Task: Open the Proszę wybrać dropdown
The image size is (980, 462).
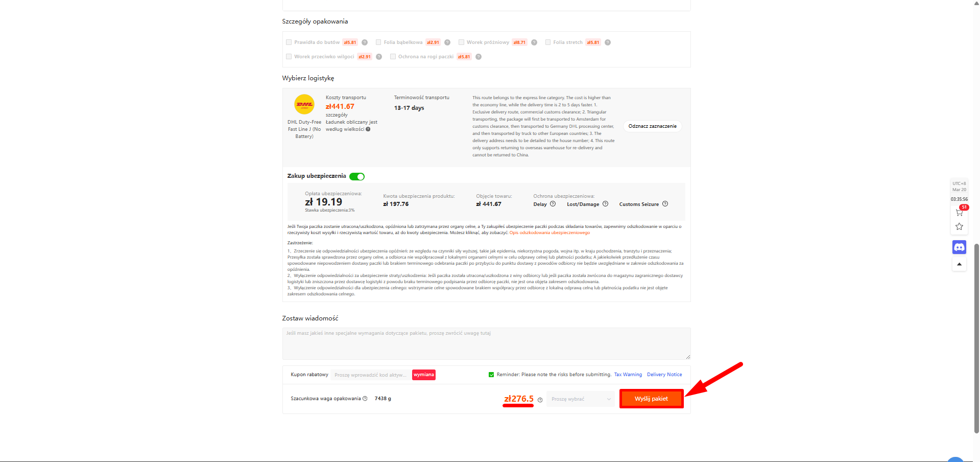Action: tap(581, 399)
